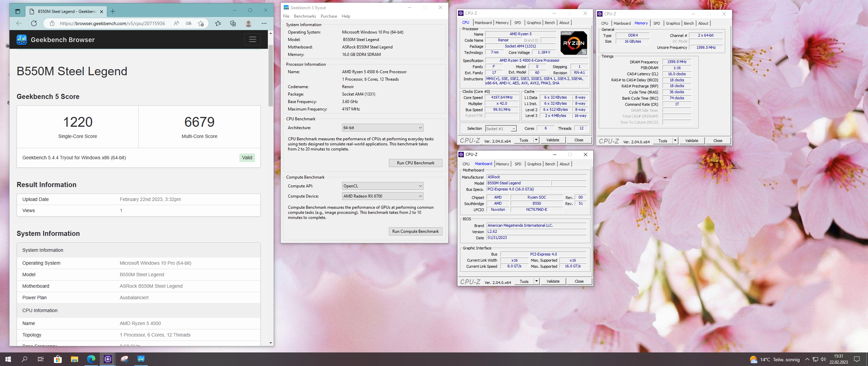Image resolution: width=868 pixels, height=366 pixels.
Task: Switch to Edge on taskbar
Action: coord(91,359)
